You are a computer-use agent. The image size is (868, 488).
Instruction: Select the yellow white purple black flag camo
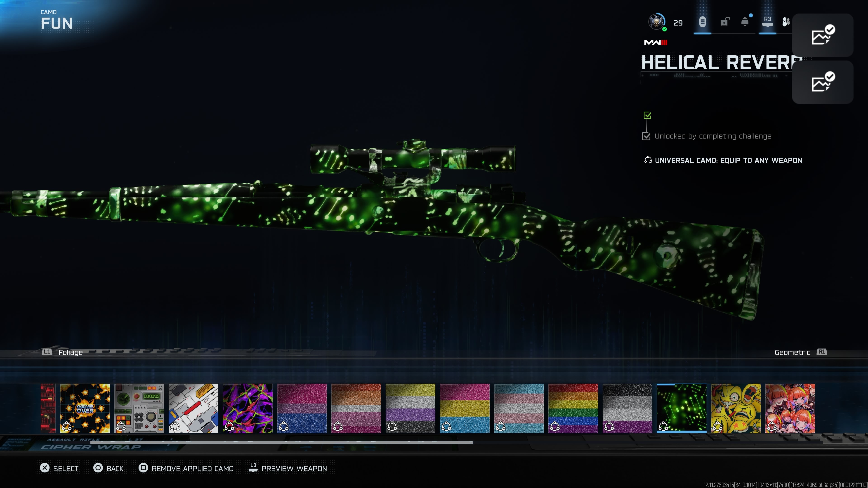point(410,408)
